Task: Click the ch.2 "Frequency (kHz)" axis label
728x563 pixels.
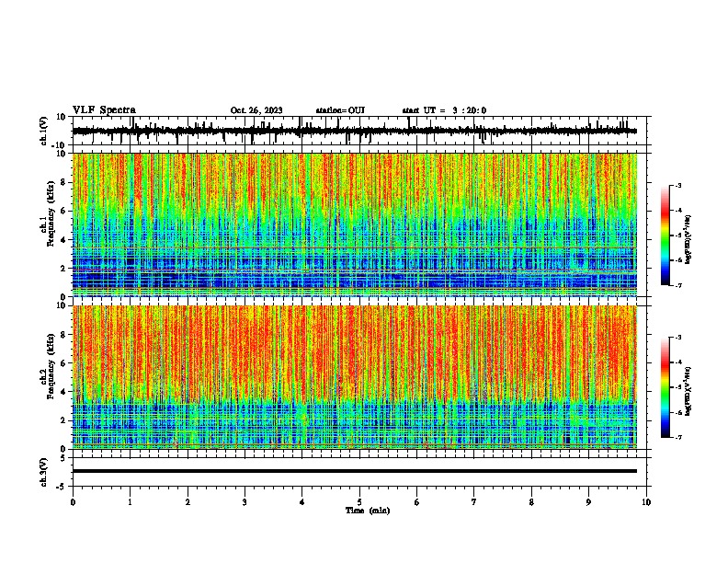Action: pos(51,366)
